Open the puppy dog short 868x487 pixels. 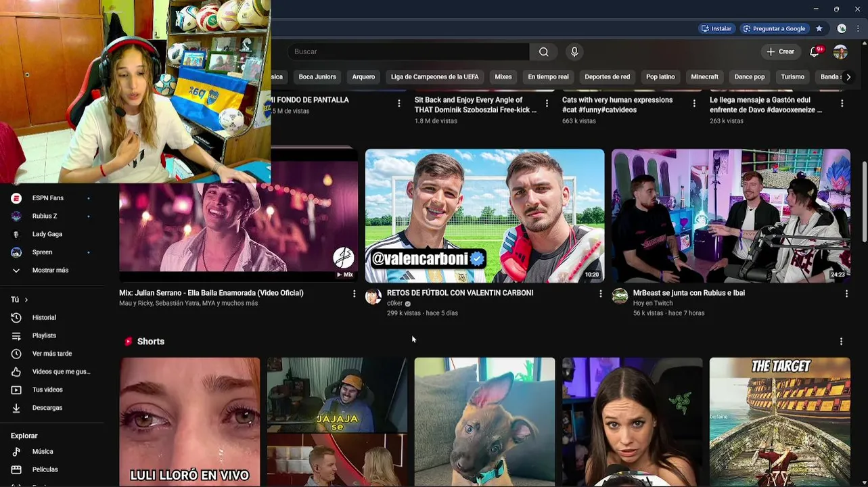(x=484, y=422)
